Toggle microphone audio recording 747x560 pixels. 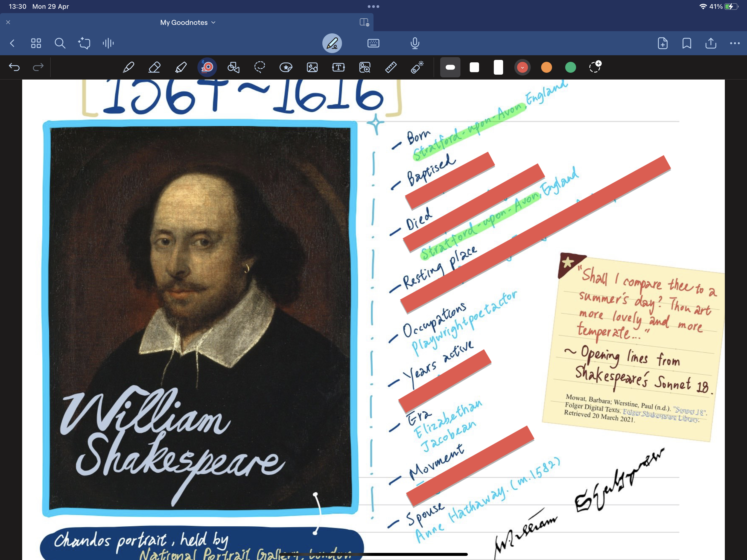tap(415, 43)
